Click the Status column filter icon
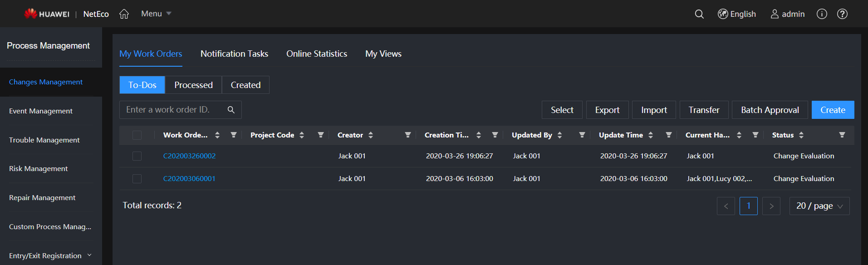 [842, 135]
